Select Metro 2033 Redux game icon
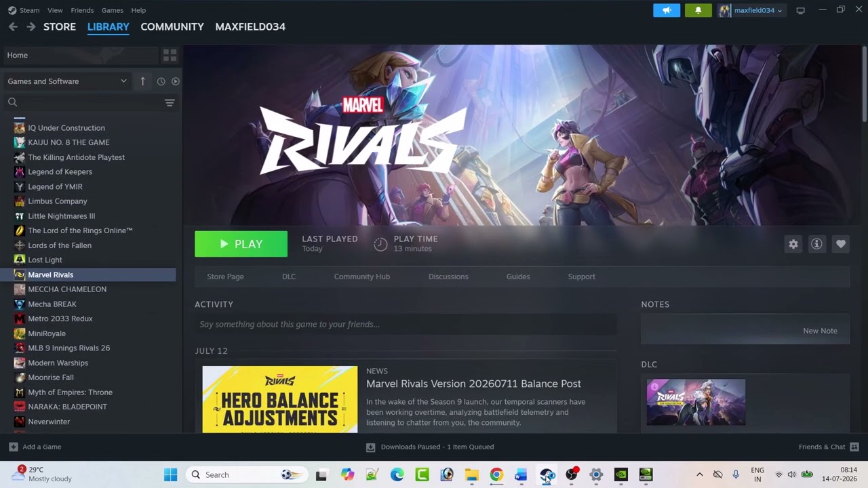 click(20, 319)
